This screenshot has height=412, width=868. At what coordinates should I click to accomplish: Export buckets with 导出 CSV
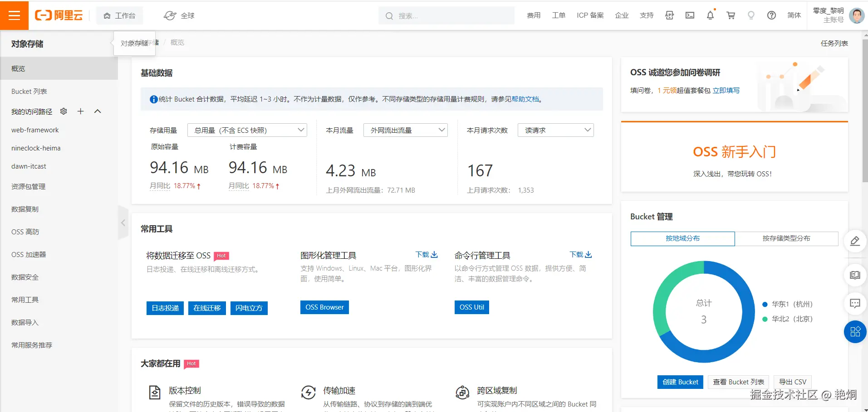click(793, 382)
